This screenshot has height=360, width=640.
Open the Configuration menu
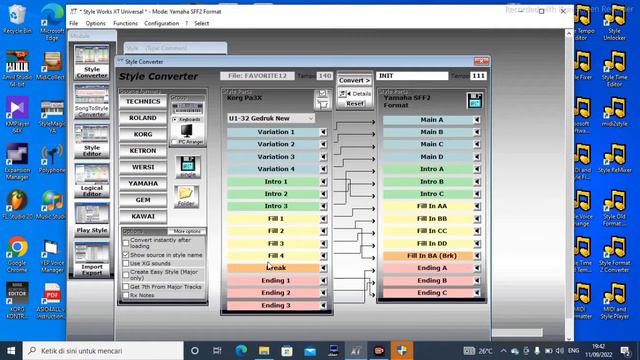tap(161, 23)
